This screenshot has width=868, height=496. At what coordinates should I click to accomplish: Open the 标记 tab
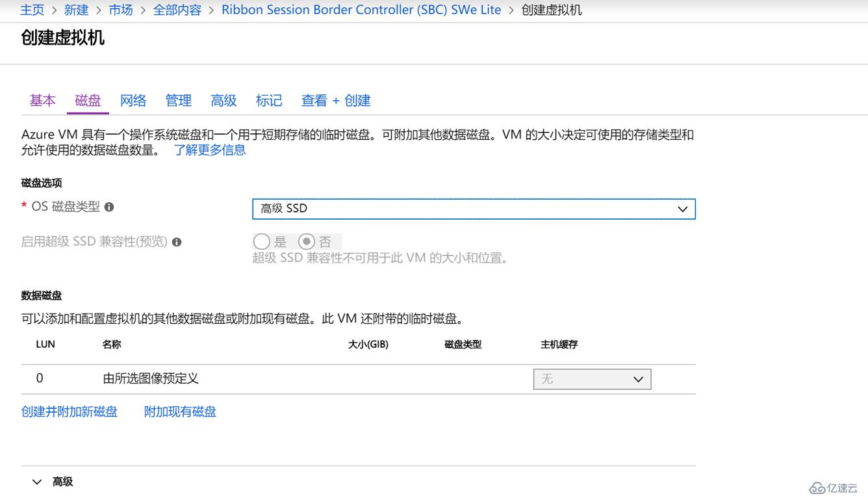click(x=269, y=100)
